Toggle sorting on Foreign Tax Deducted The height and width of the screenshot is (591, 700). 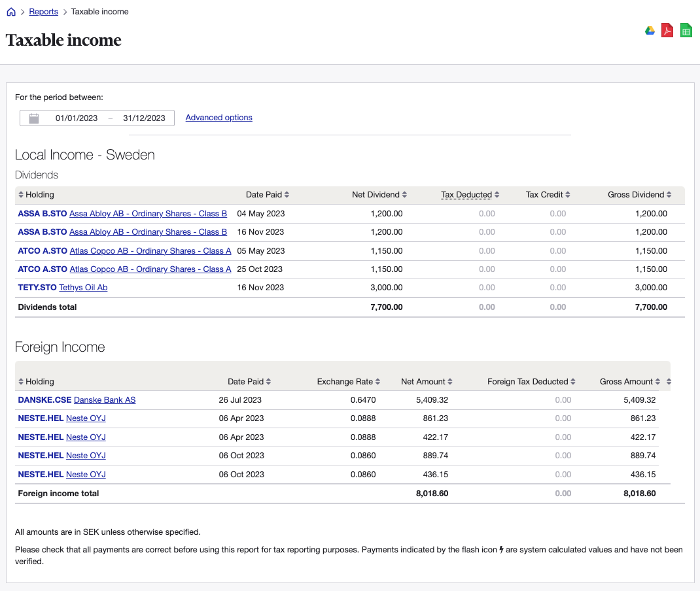tap(574, 381)
